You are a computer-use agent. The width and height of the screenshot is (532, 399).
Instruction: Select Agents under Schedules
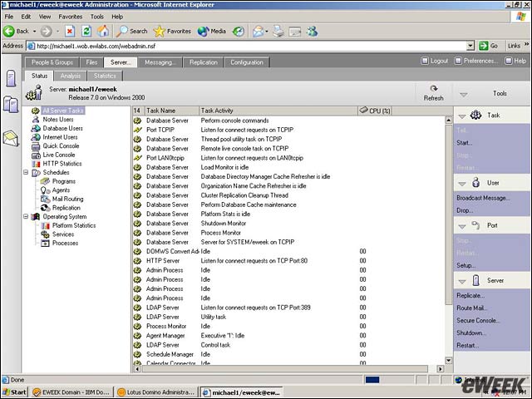[61, 190]
